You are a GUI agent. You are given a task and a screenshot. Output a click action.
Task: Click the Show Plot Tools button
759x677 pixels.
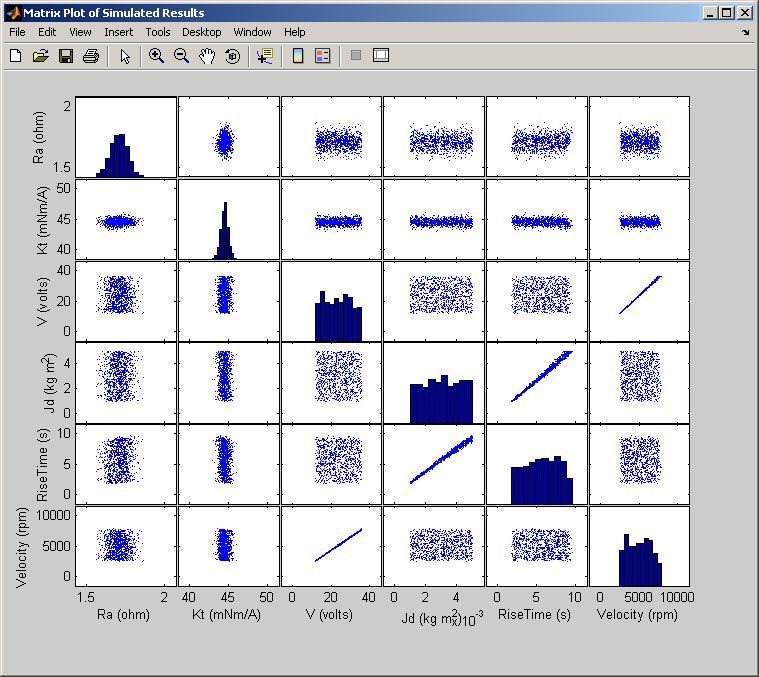[380, 56]
